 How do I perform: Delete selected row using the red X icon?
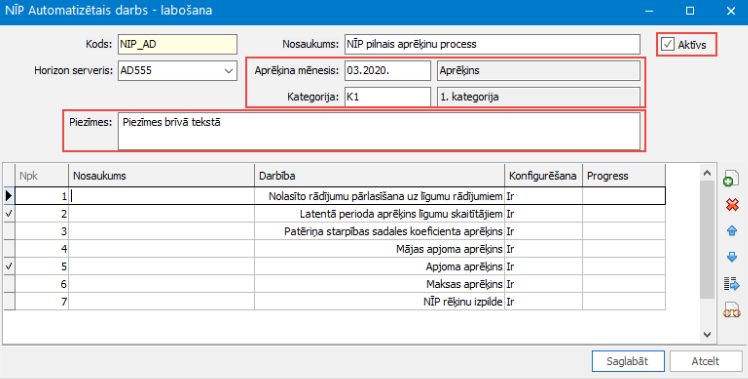coord(732,205)
